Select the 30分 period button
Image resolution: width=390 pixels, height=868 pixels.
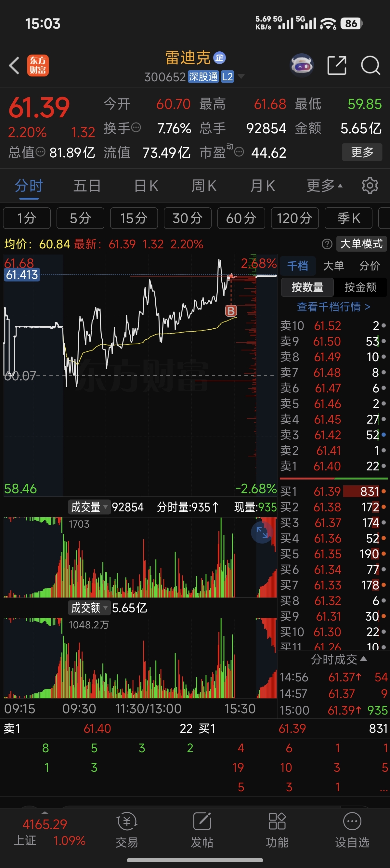188,218
